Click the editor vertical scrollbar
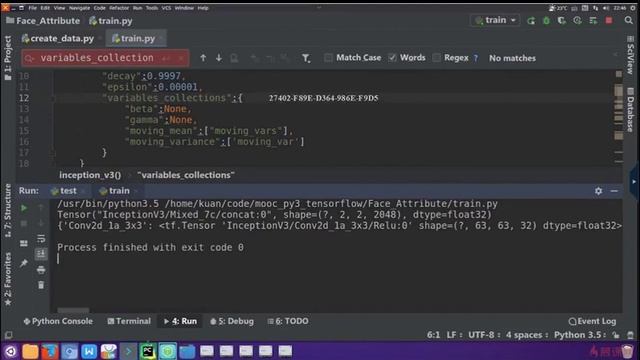This screenshot has height=360, width=640. coord(619,118)
